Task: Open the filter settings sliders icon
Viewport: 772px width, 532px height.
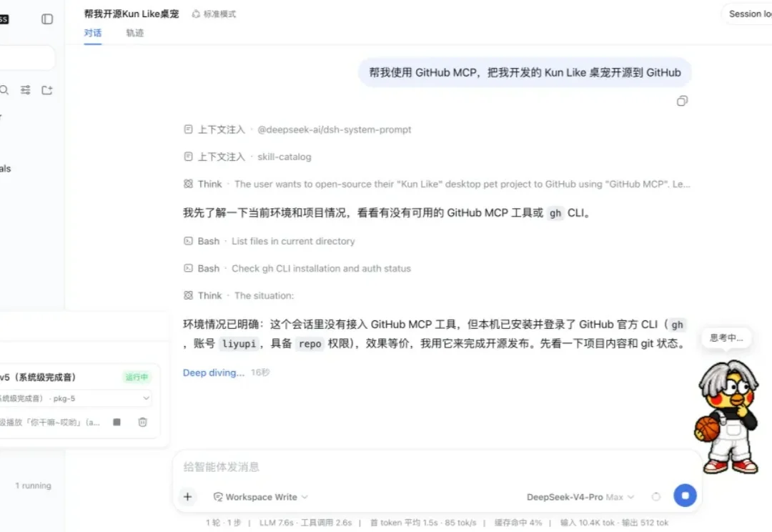Action: 25,90
